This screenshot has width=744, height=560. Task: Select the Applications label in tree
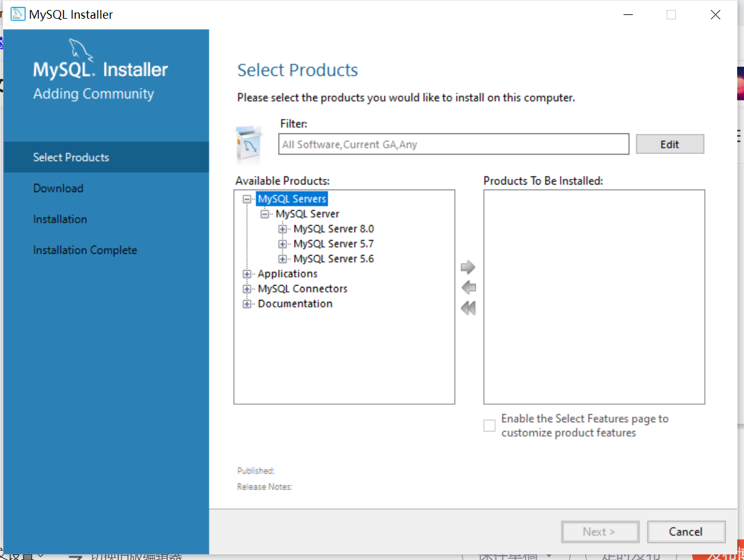(x=288, y=274)
